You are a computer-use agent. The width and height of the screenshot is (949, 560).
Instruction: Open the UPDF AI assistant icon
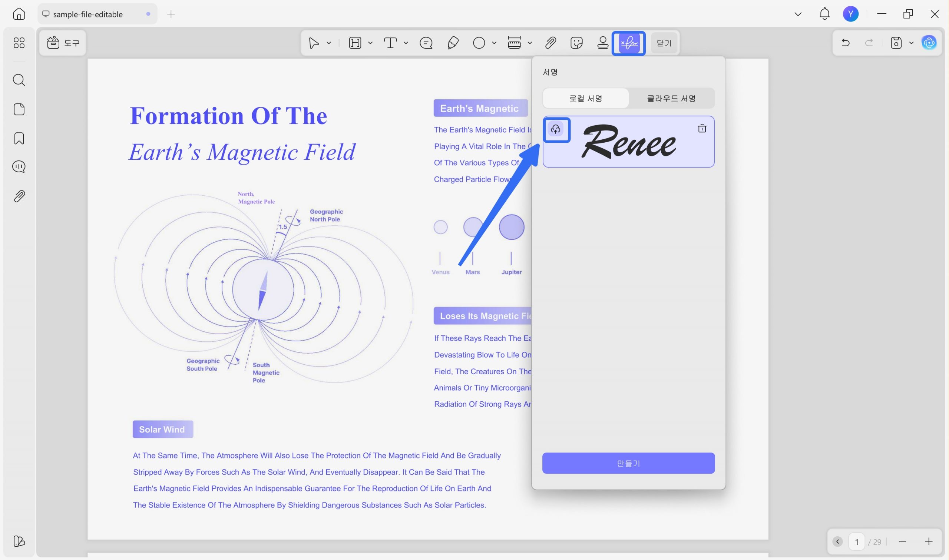click(929, 43)
